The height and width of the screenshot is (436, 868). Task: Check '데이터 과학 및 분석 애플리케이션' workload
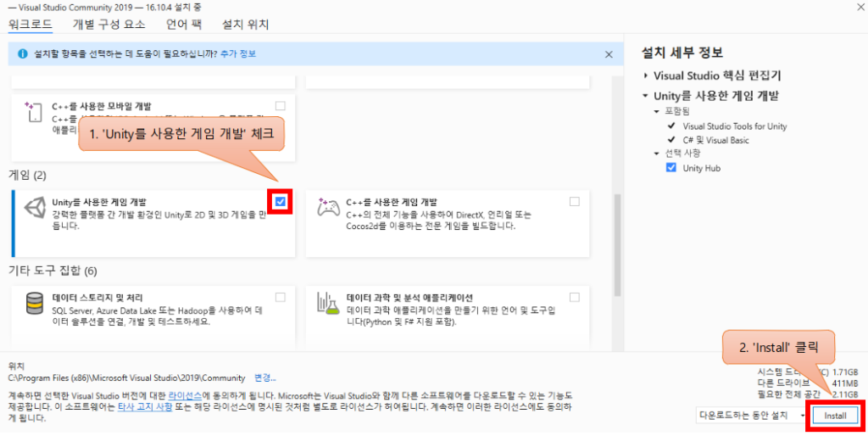[x=575, y=298]
